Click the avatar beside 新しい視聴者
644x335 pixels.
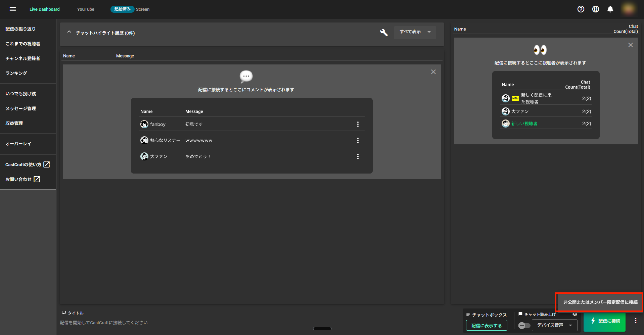(506, 124)
